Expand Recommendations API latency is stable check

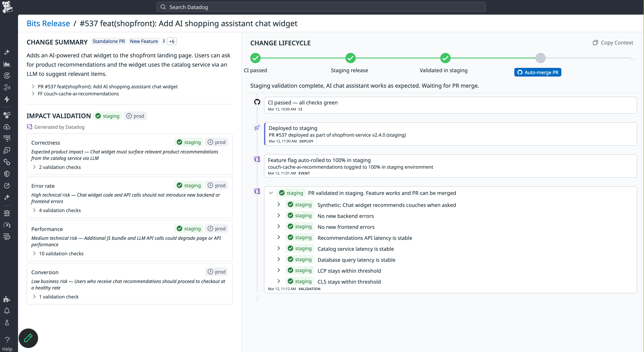279,237
